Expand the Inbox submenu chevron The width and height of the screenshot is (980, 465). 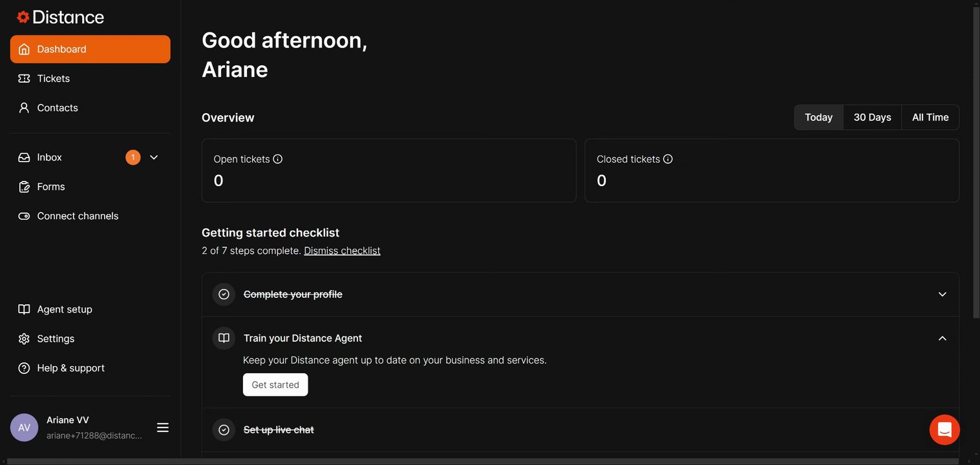point(154,158)
